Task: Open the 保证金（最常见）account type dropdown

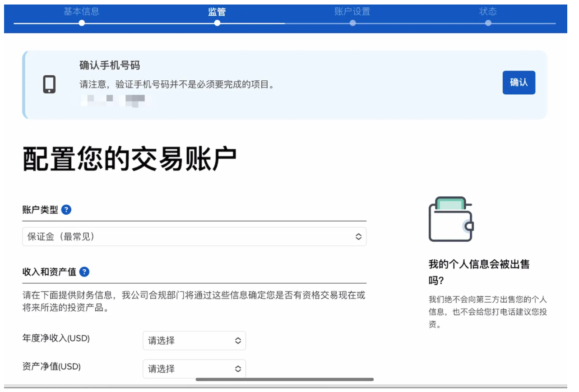Action: pos(194,236)
